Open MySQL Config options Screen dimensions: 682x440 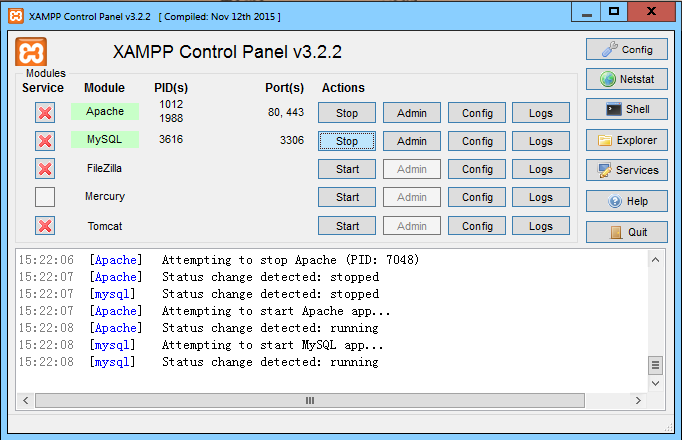(x=477, y=141)
